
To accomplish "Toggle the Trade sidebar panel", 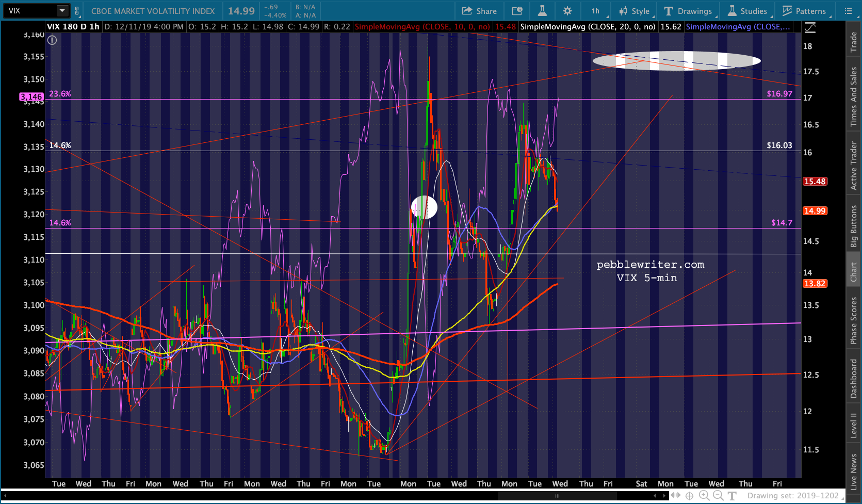I will point(854,42).
